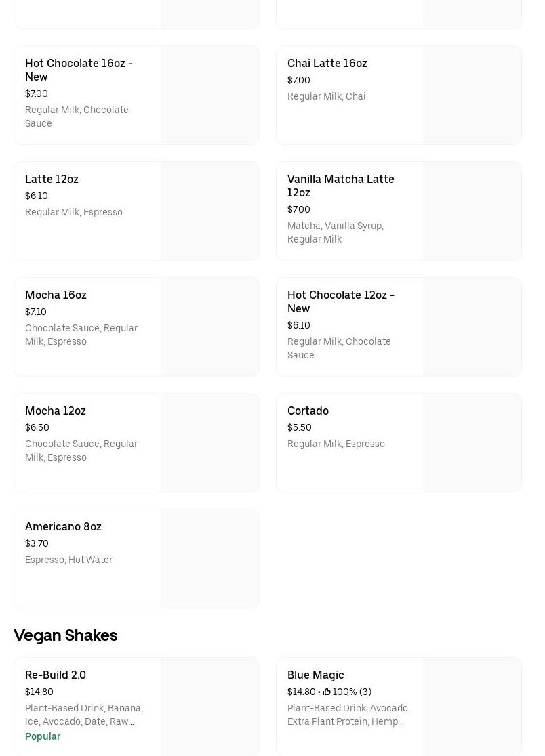Screen dimensions: 545x756
Task: Open the Hot Chocolate 16oz - New item
Action: (79, 70)
